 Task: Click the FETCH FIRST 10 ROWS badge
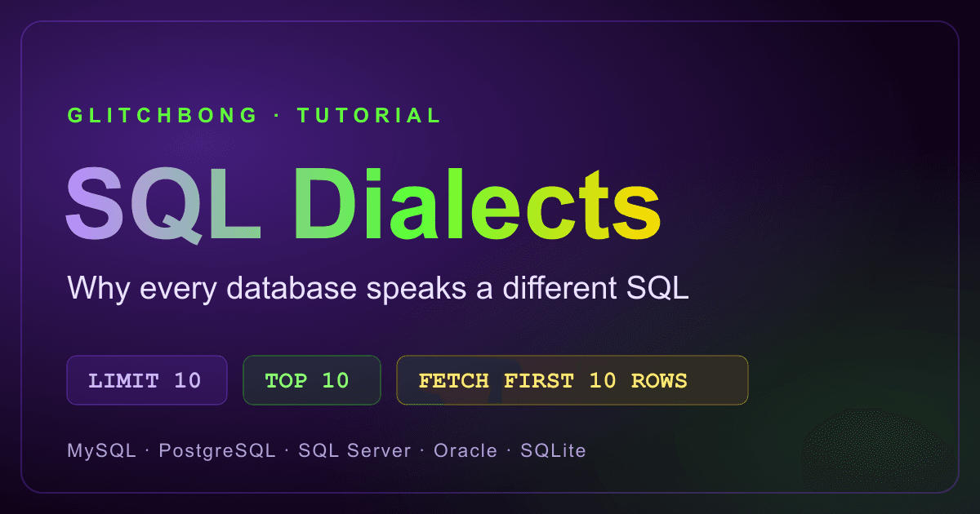coord(572,380)
